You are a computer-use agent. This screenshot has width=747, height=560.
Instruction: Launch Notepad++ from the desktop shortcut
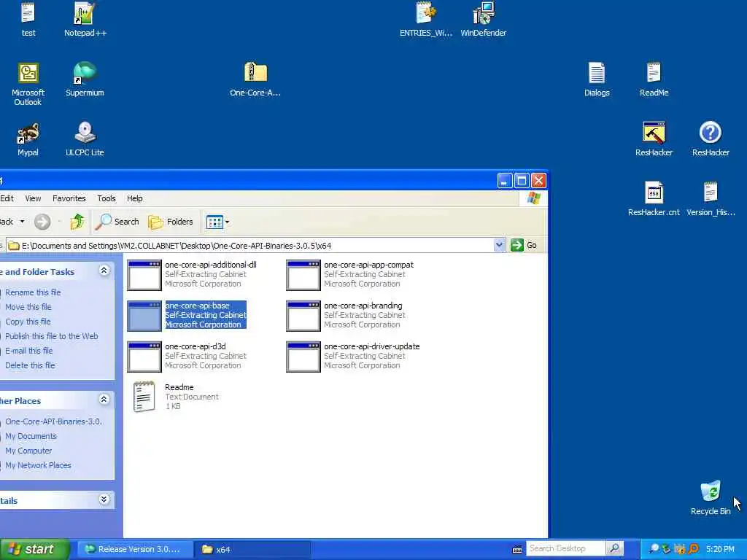tap(85, 19)
